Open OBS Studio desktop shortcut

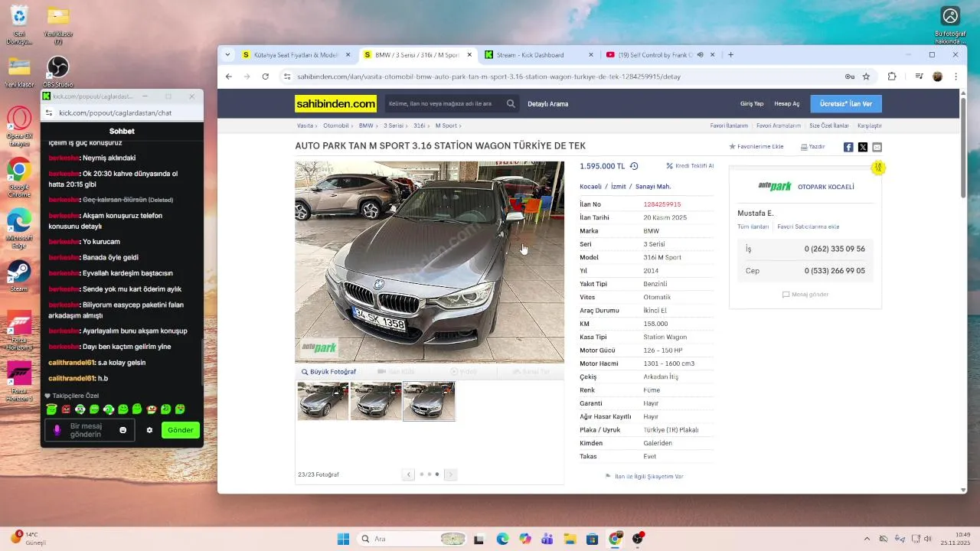click(57, 71)
